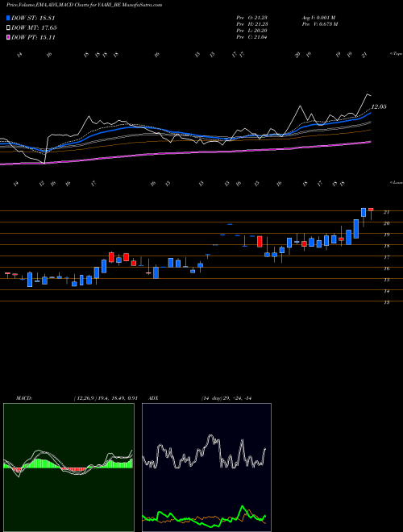
Task: Select the 'DOW ST: 18.81' legend text
Action: 33,19
